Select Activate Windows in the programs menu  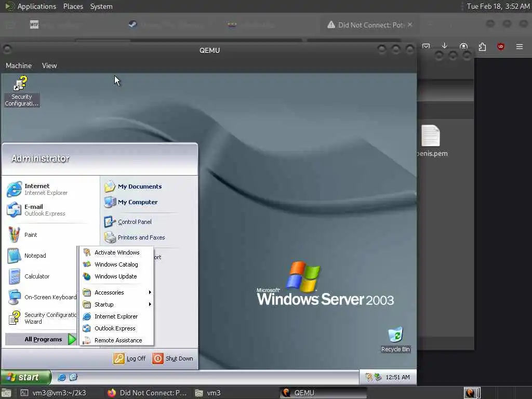(x=116, y=252)
